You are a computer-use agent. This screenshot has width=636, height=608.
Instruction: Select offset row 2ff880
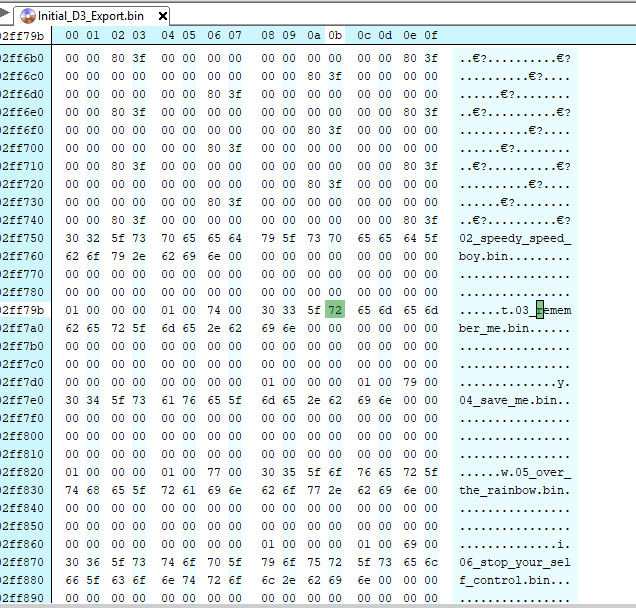point(23,580)
